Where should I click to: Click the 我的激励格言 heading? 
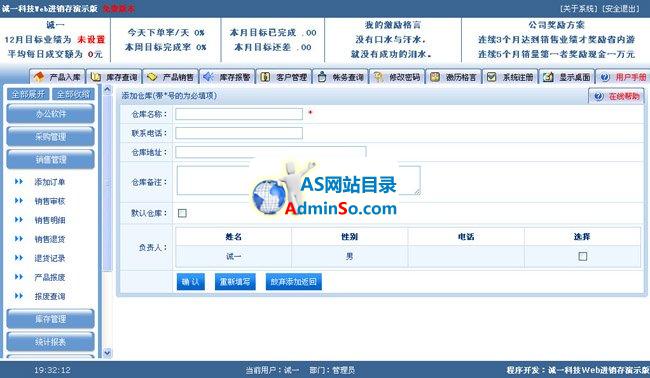[x=393, y=25]
